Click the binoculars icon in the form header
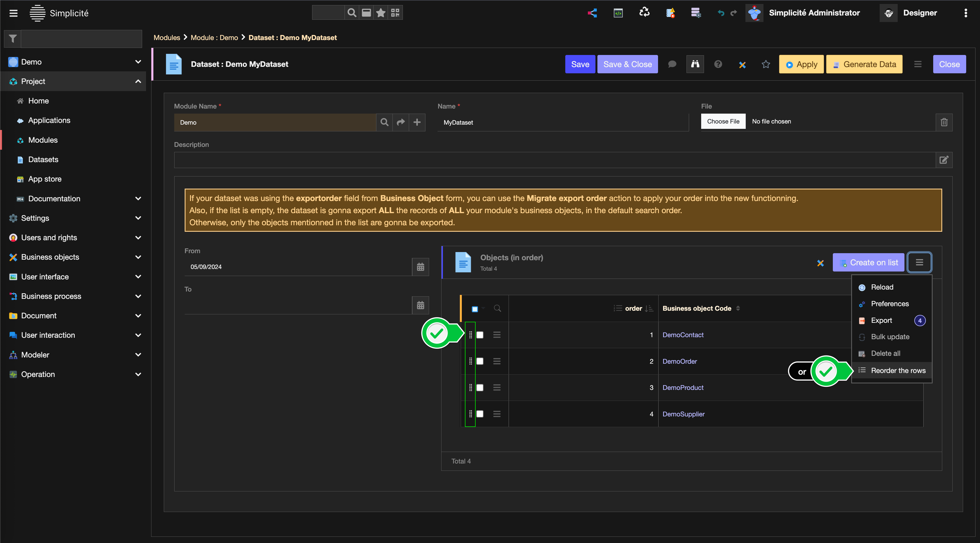 (695, 64)
